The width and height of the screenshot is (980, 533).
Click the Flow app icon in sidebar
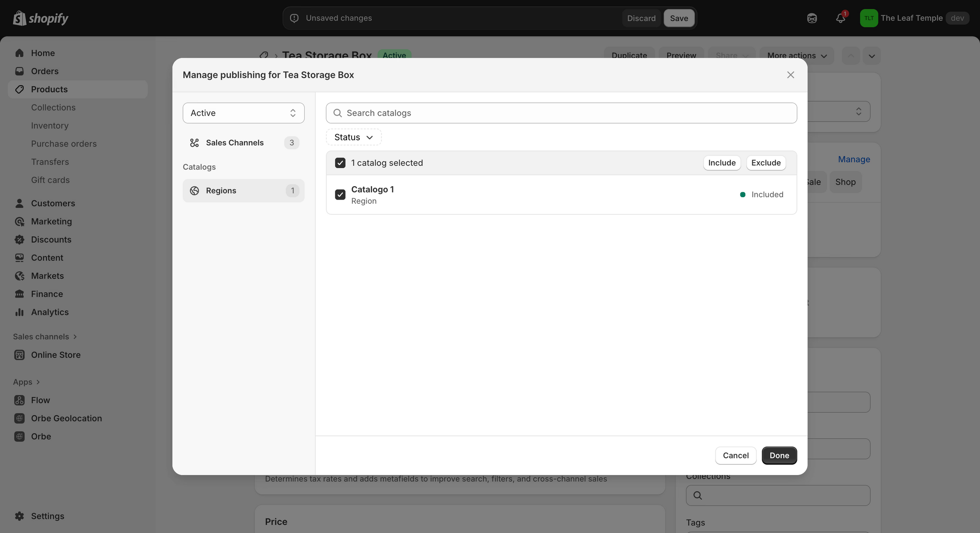click(x=19, y=400)
